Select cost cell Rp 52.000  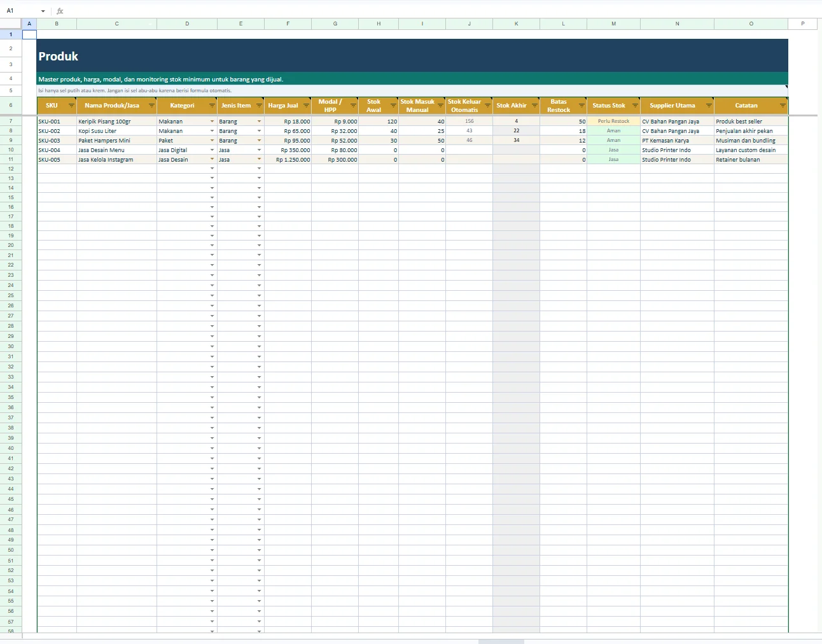tap(335, 141)
